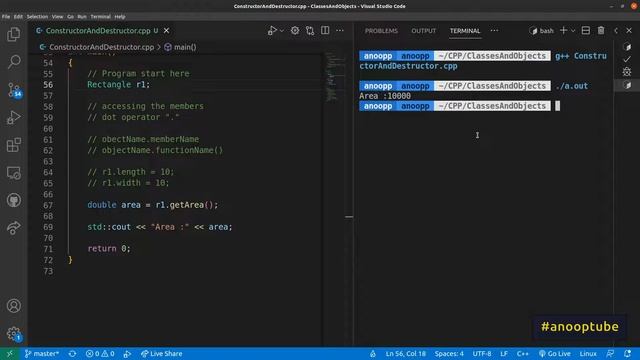This screenshot has width=640, height=360.
Task: Click the bug icon in terminal side strip
Action: [627, 72]
